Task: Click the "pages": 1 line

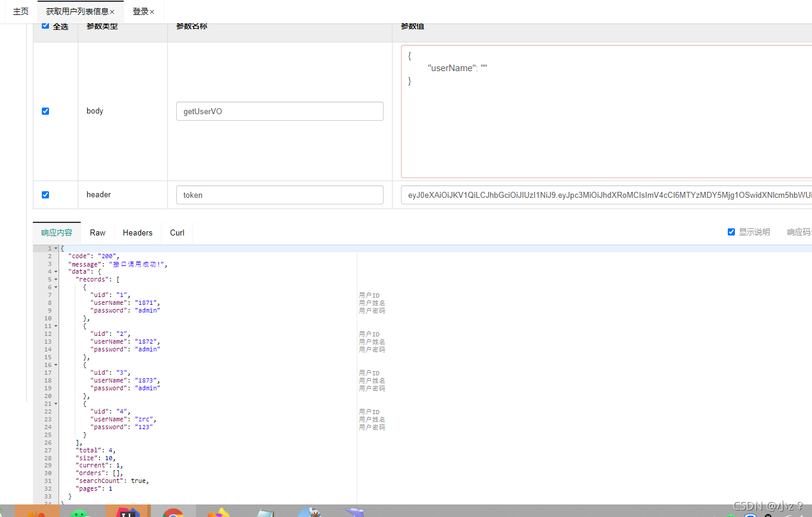Action: click(x=94, y=488)
